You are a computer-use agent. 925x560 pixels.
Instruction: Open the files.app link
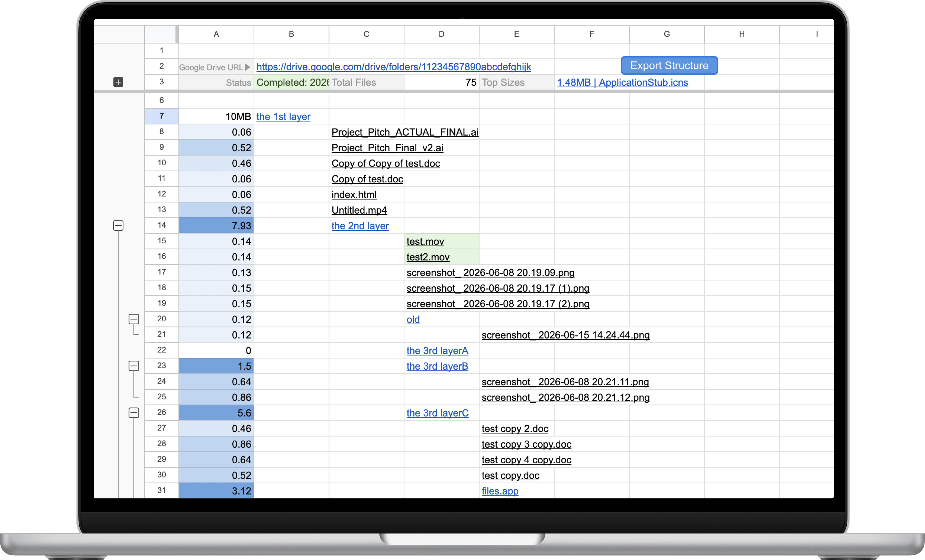coord(500,491)
